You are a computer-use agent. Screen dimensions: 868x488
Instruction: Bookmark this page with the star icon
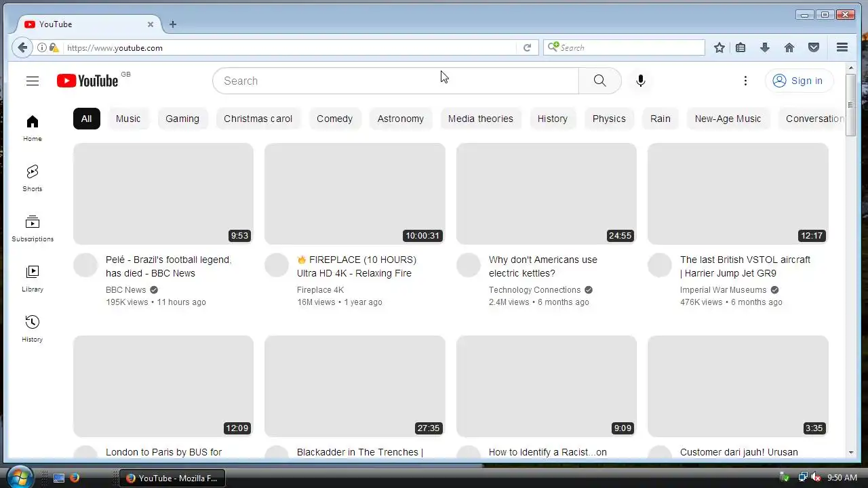coord(719,47)
